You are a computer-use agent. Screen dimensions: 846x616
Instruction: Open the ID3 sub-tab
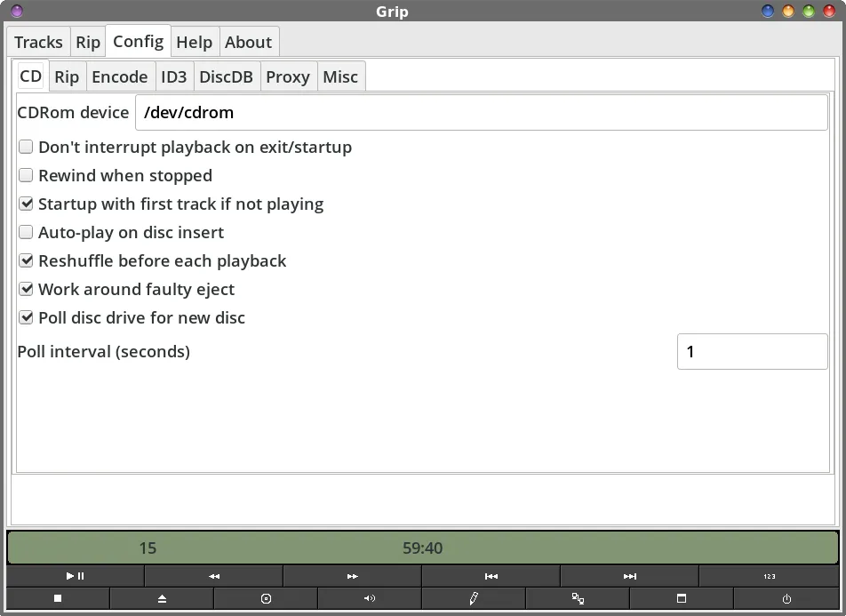(174, 76)
